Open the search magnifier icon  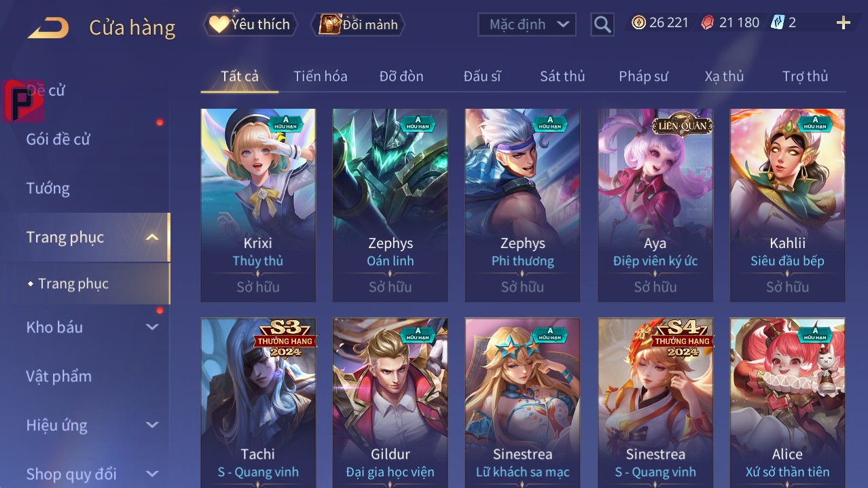(602, 25)
